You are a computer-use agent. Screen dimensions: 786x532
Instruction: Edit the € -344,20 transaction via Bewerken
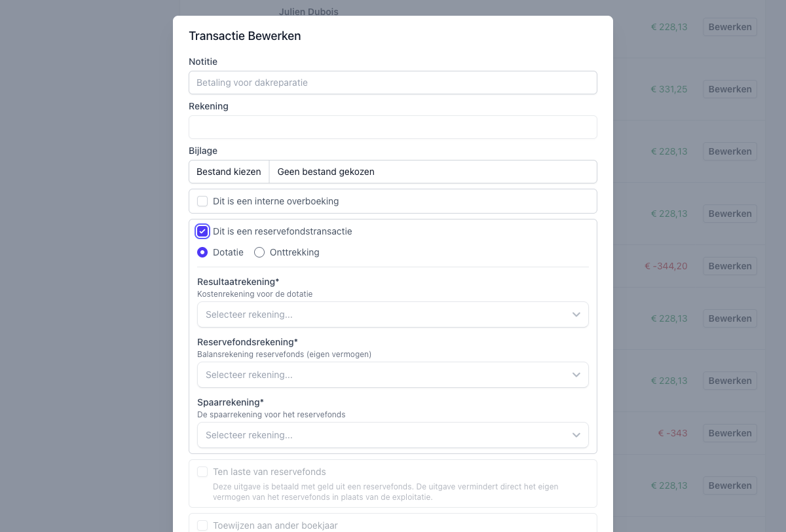[730, 266]
